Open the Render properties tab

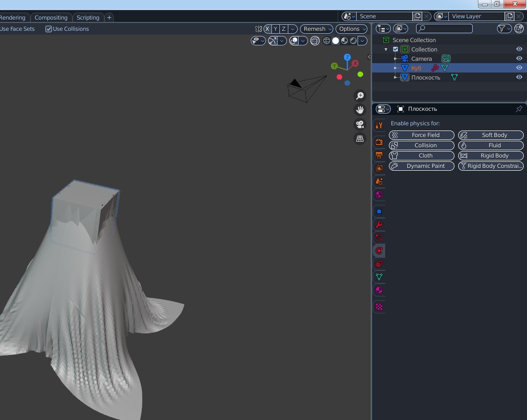click(x=379, y=142)
